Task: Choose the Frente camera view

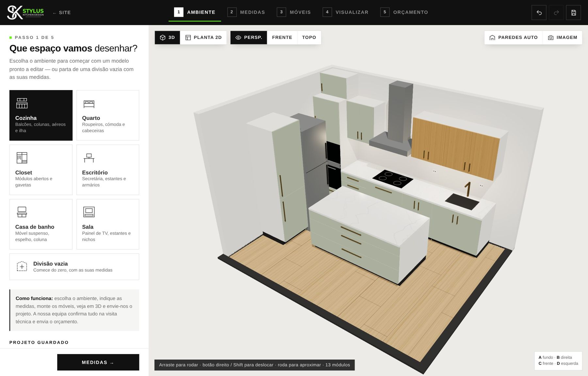Action: [282, 38]
